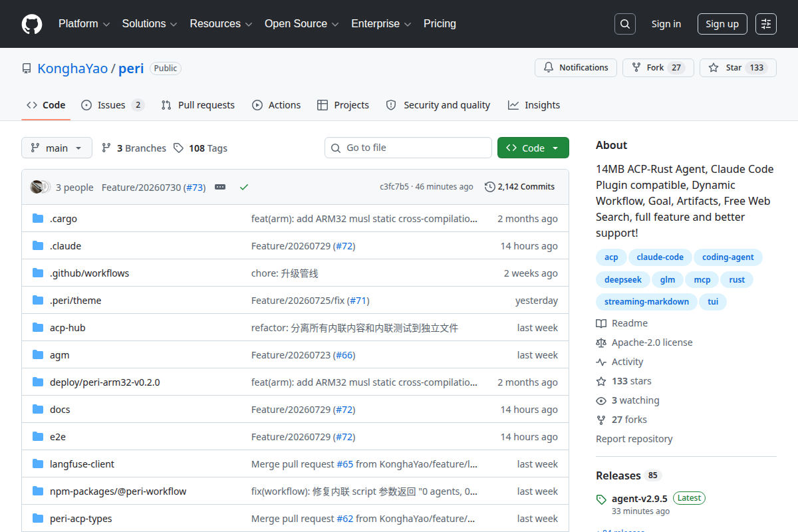Open the 2,142 Commits history
The image size is (798, 532).
tap(520, 187)
